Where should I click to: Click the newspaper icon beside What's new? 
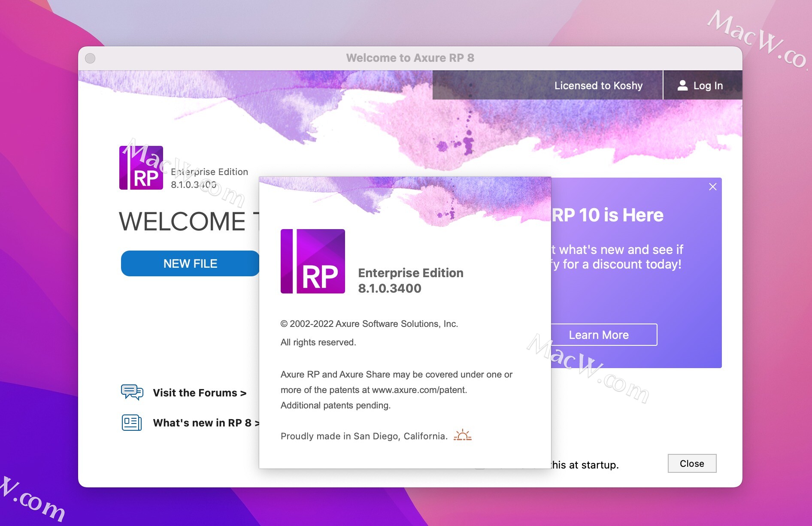[x=132, y=423]
